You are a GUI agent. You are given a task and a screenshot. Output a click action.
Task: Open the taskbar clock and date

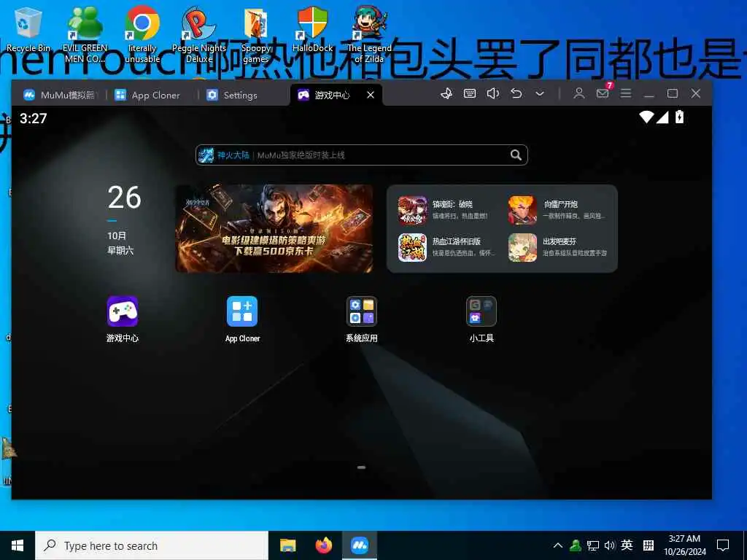point(684,545)
